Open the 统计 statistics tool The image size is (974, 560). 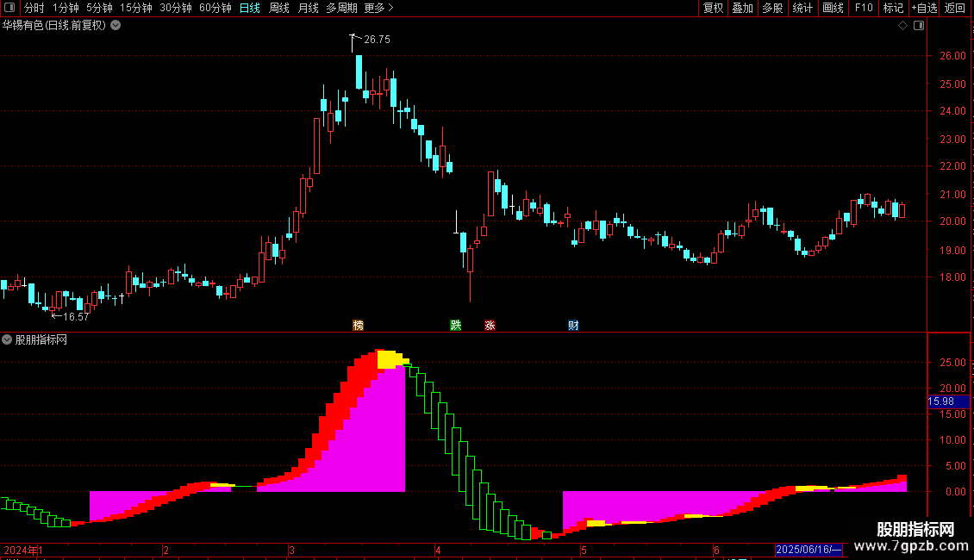(x=802, y=8)
